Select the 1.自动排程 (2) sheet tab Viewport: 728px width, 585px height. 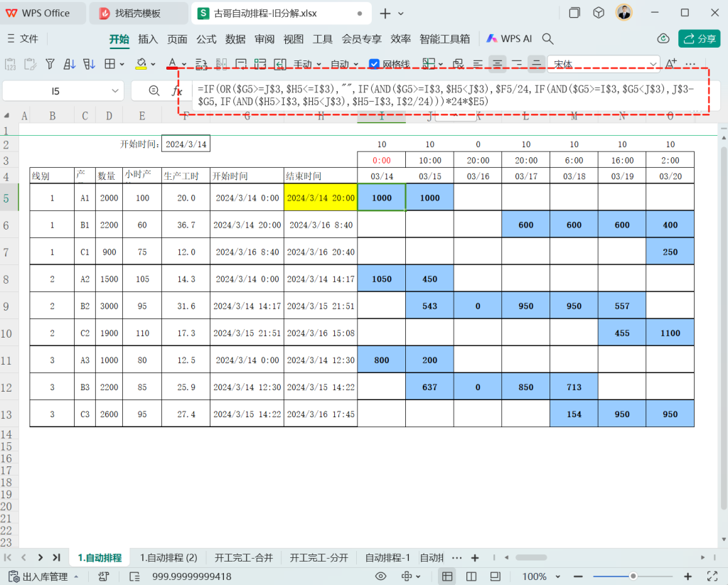click(x=168, y=557)
